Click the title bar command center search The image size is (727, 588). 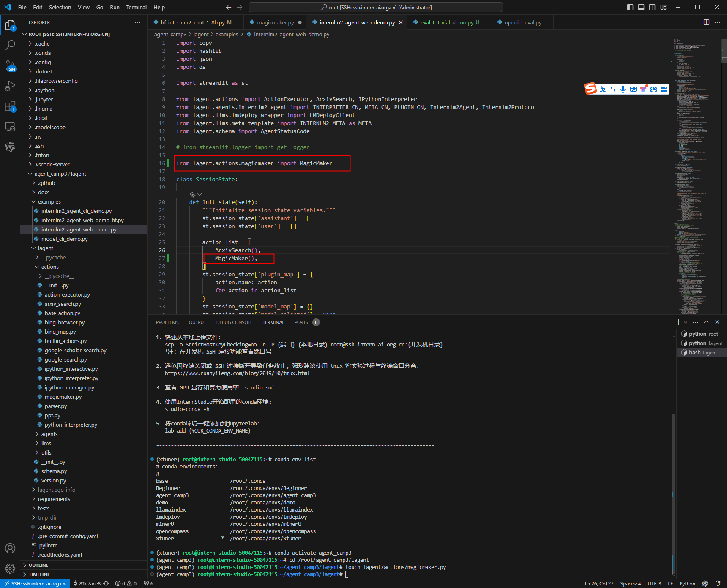pos(376,7)
